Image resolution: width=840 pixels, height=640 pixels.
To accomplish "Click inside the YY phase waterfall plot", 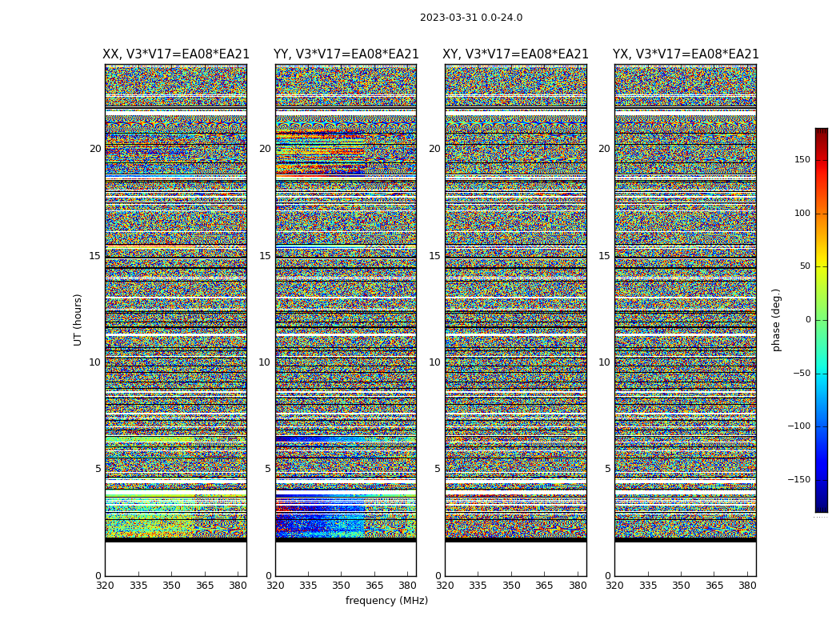I will pyautogui.click(x=346, y=320).
